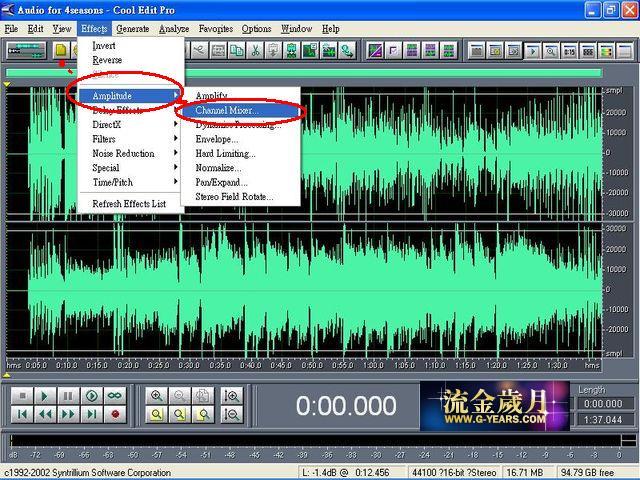Click the level meter bar above dB scale
Image resolution: width=640 pixels, height=480 pixels.
click(315, 441)
